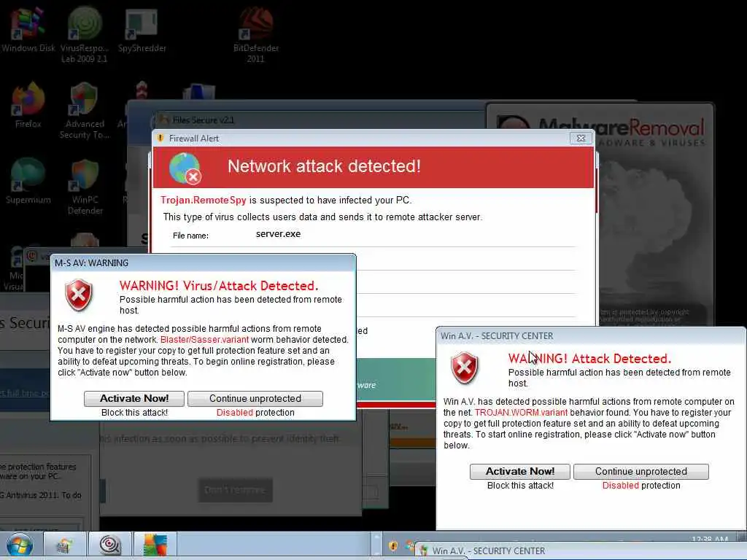747x560 pixels.
Task: Click the M-S AV: WARNING title bar
Action: [x=203, y=262]
